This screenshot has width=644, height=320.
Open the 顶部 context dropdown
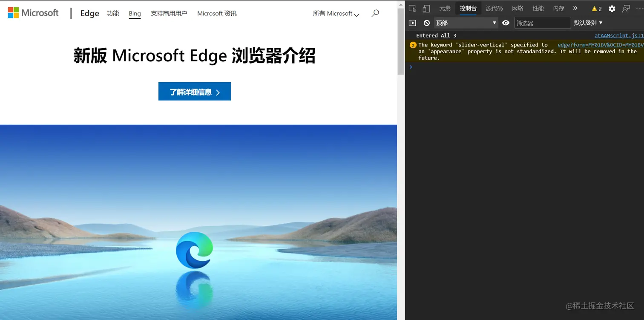coord(466,23)
